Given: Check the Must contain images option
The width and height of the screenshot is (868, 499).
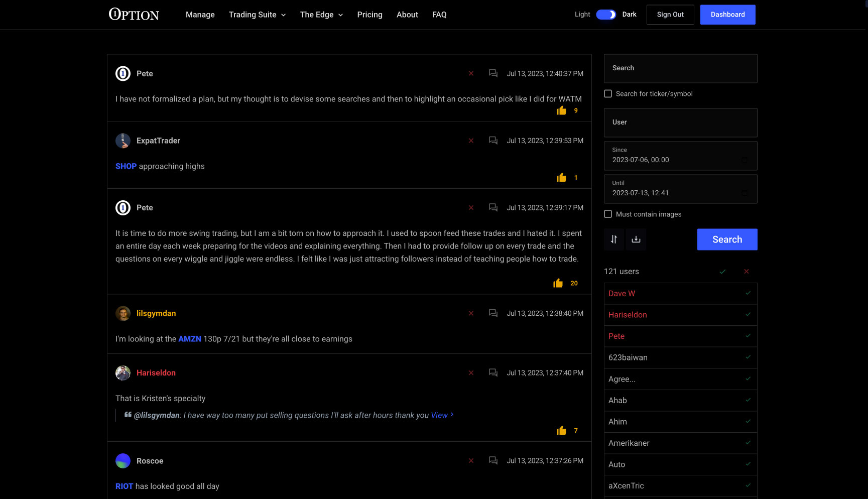Looking at the screenshot, I should click(608, 214).
